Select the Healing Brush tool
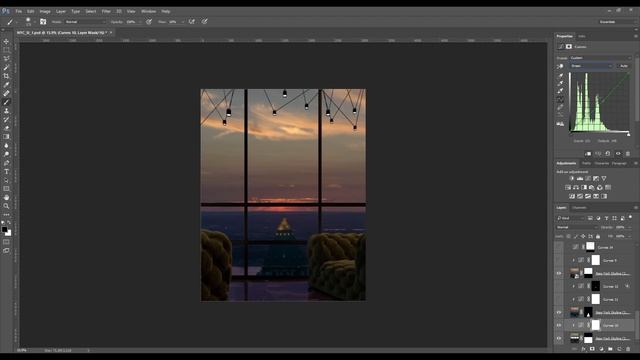The height and width of the screenshot is (360, 640). (x=6, y=93)
